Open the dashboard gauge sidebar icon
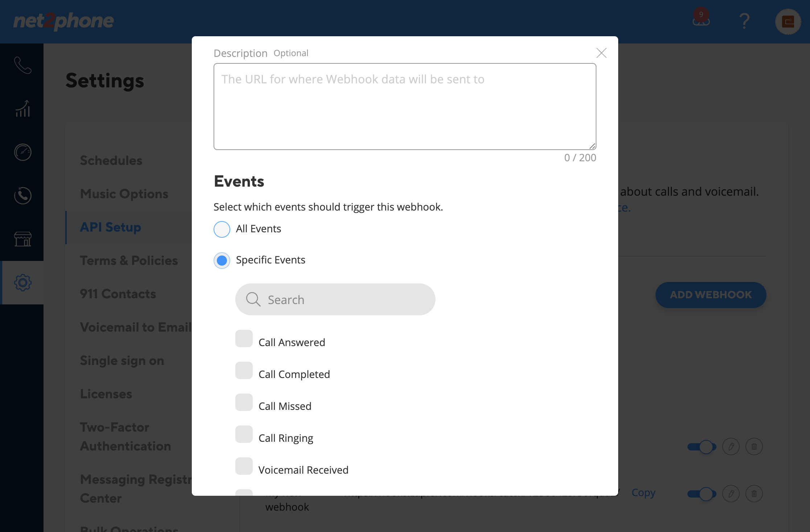The width and height of the screenshot is (810, 532). click(x=22, y=152)
